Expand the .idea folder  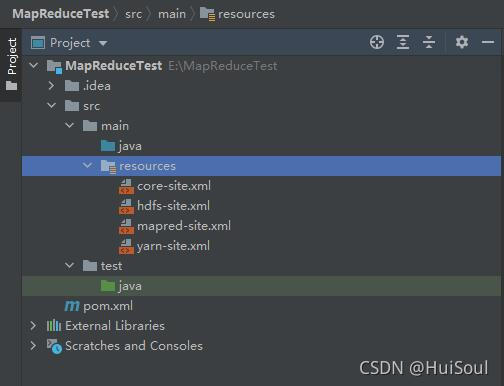click(51, 86)
